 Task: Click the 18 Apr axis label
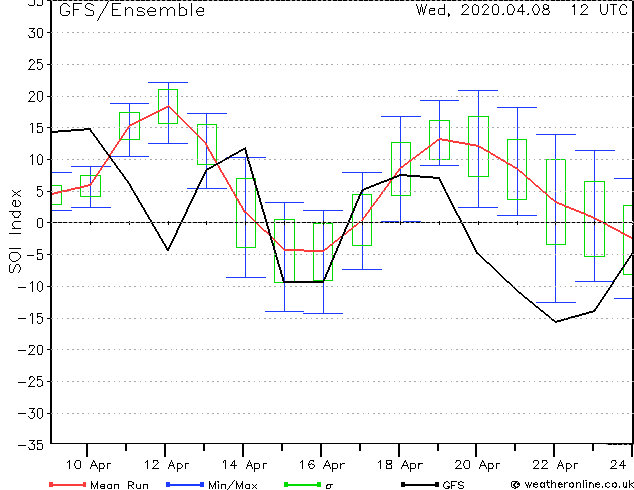(400, 465)
